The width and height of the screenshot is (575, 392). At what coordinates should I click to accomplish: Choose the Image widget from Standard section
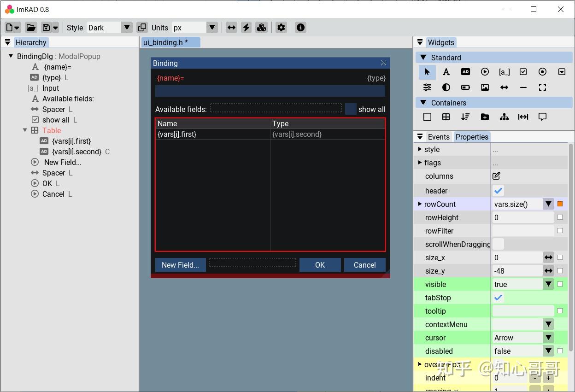(485, 87)
